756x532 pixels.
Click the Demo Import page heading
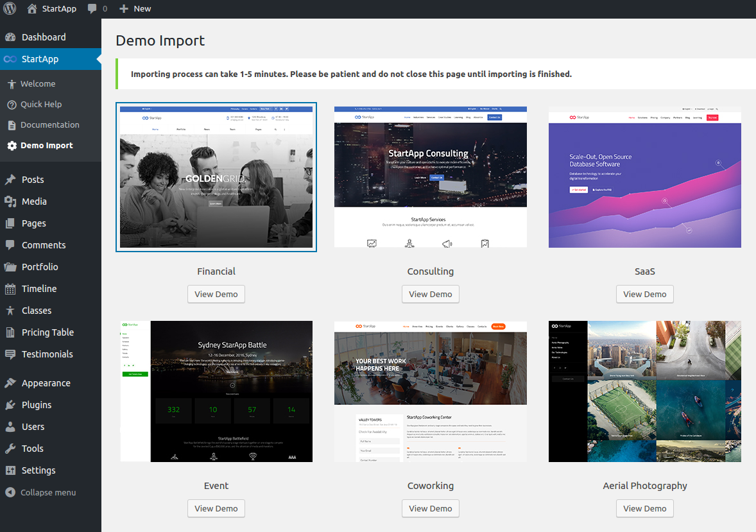(160, 40)
